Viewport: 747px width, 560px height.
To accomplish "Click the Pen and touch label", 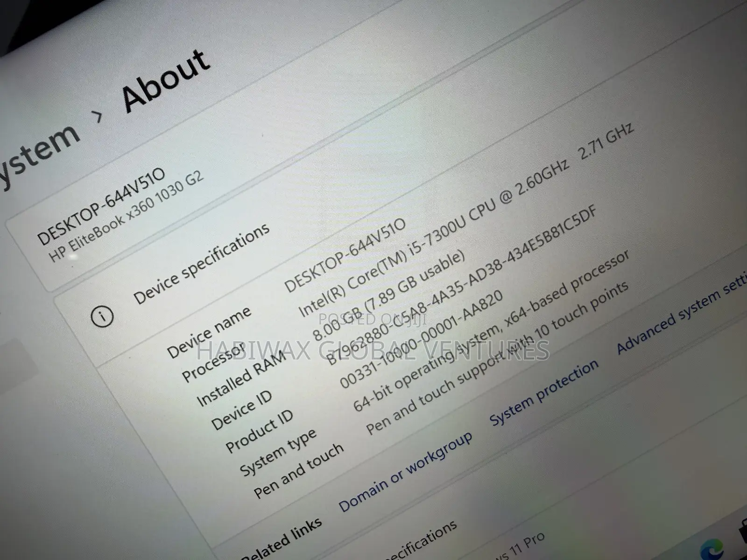I will [298, 471].
